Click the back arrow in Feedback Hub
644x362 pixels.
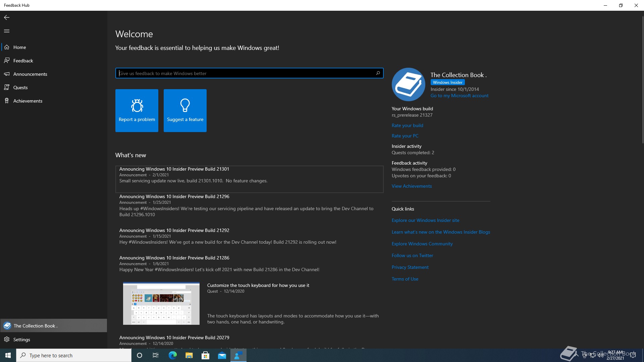pyautogui.click(x=7, y=17)
